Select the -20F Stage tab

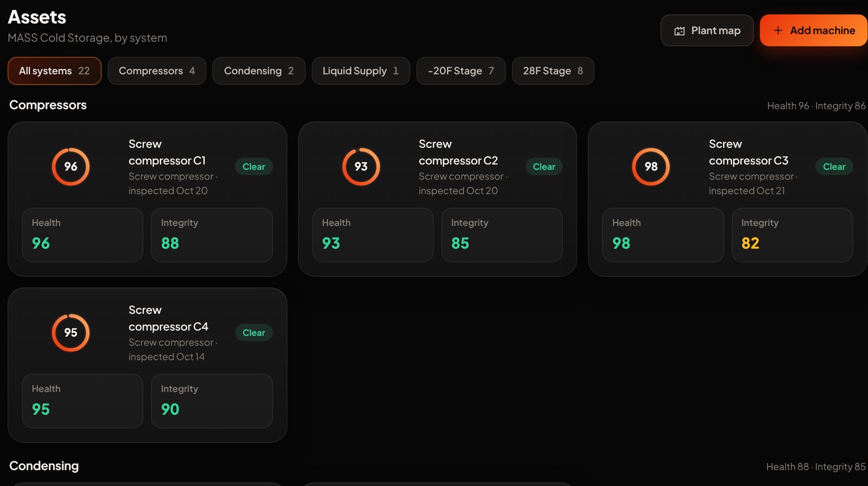pos(461,71)
